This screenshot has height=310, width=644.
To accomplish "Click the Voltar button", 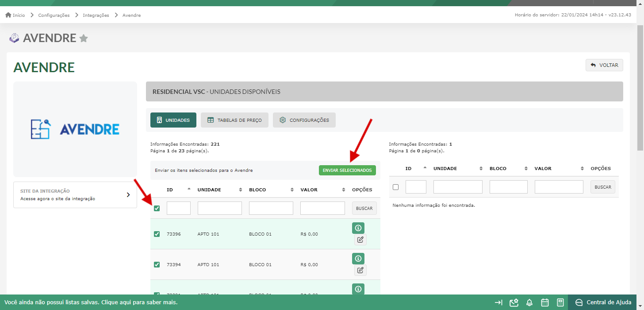I will (604, 65).
